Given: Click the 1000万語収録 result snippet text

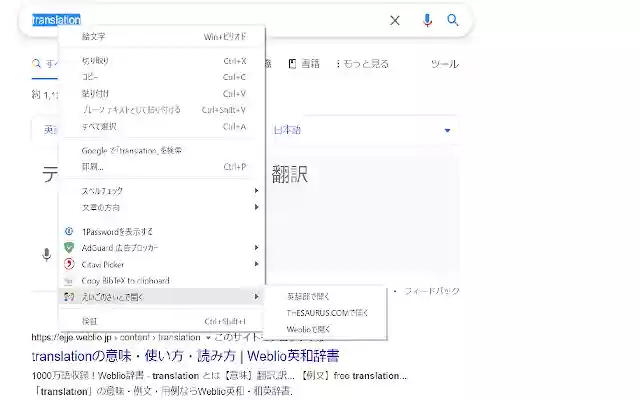Looking at the screenshot, I should (219, 376).
